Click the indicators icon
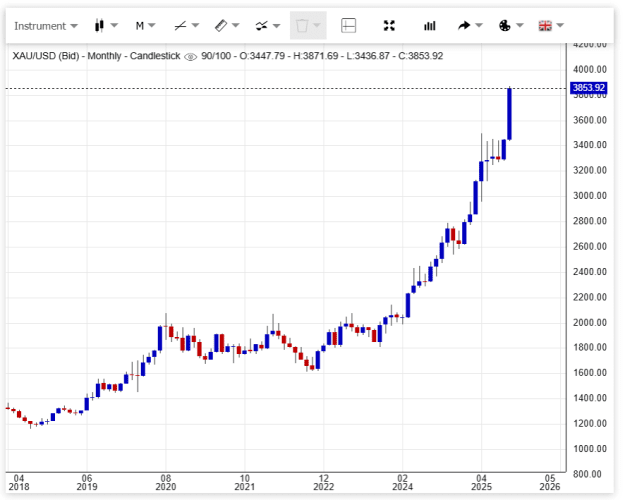 click(261, 26)
